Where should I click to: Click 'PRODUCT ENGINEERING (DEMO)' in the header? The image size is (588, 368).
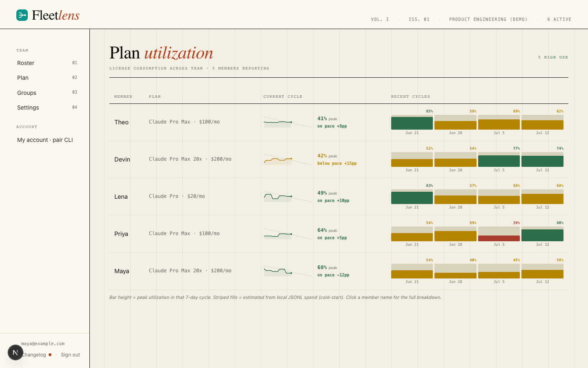(488, 19)
